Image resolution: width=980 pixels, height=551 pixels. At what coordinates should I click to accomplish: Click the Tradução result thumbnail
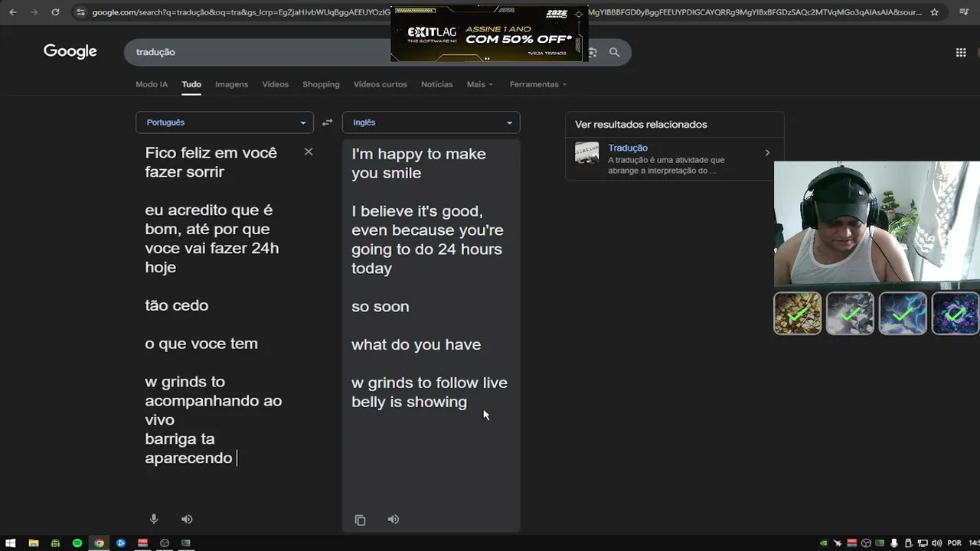click(x=587, y=152)
